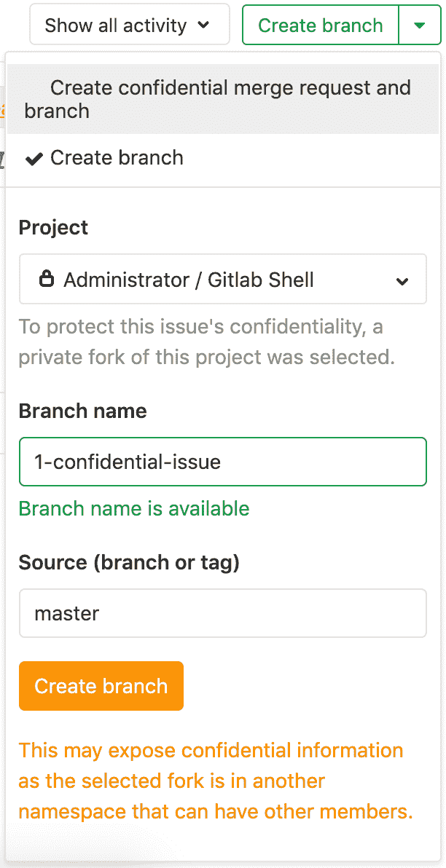Click the orange Create branch button
The image size is (446, 868).
(101, 686)
